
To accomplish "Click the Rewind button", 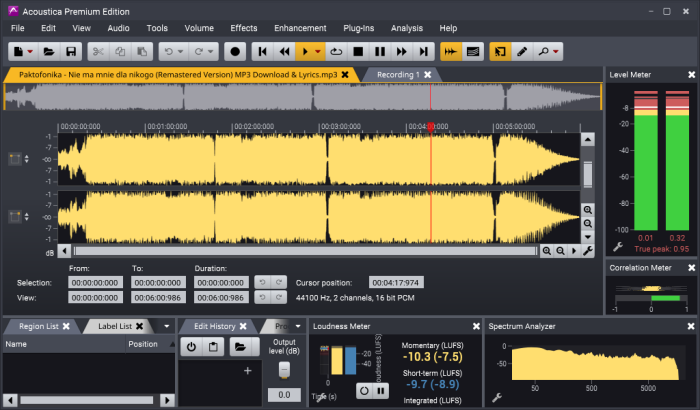I will tap(284, 52).
